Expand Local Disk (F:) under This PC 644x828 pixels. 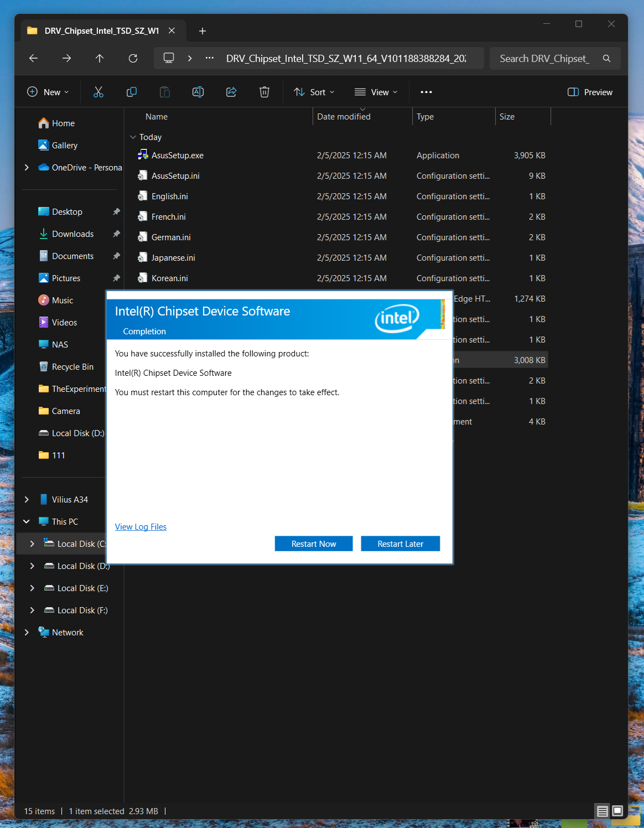coord(32,610)
